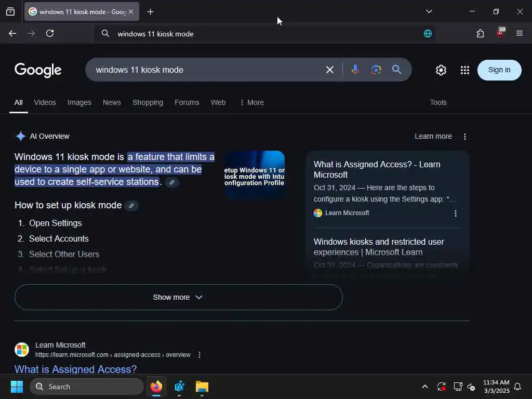The width and height of the screenshot is (532, 399).
Task: Select the 'Open Settings' step text
Action: (55, 223)
